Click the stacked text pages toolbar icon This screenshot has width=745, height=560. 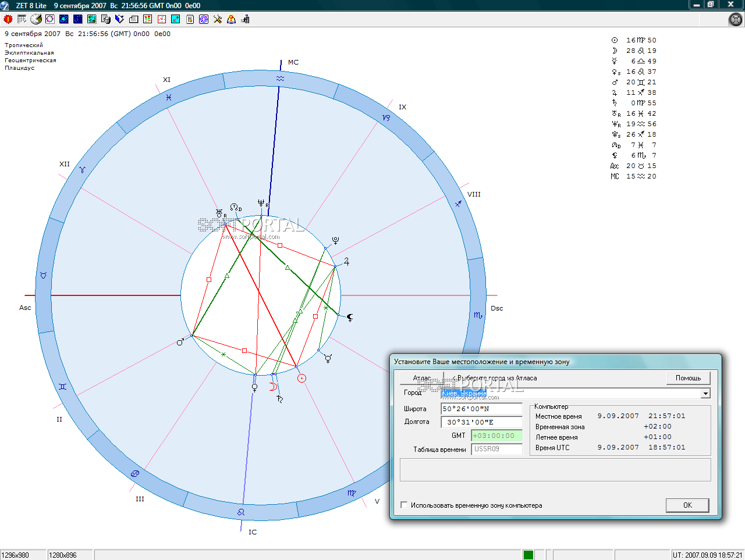(x=134, y=19)
